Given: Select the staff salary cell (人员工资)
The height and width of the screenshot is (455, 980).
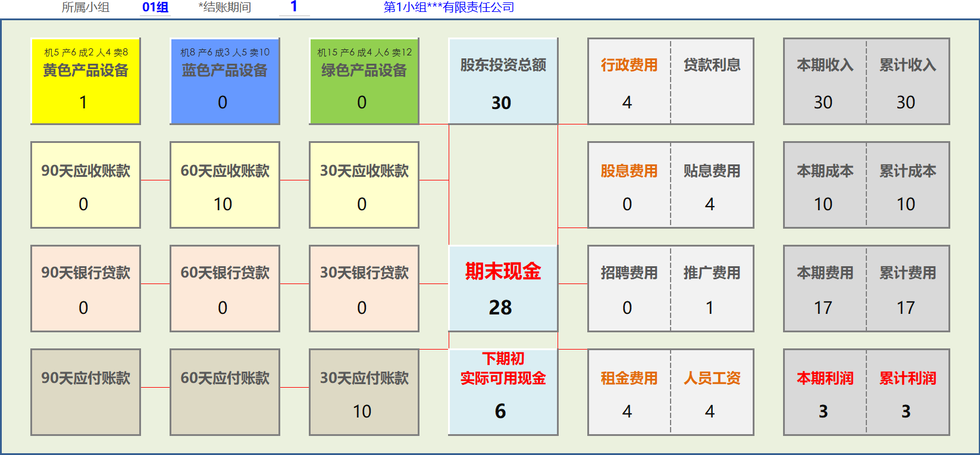Looking at the screenshot, I should pyautogui.click(x=712, y=392).
